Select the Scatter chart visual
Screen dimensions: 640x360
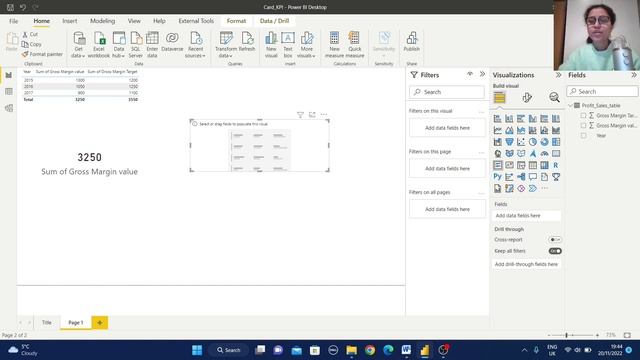521,142
